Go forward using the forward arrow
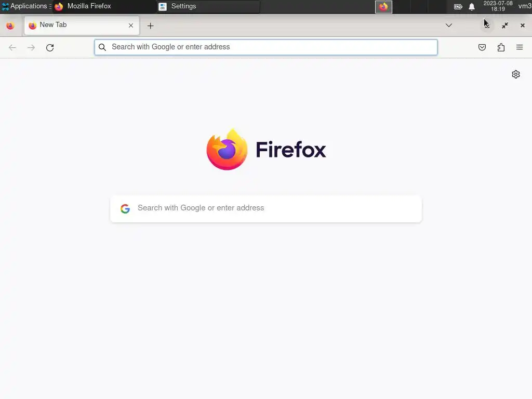The height and width of the screenshot is (399, 532). coord(31,47)
